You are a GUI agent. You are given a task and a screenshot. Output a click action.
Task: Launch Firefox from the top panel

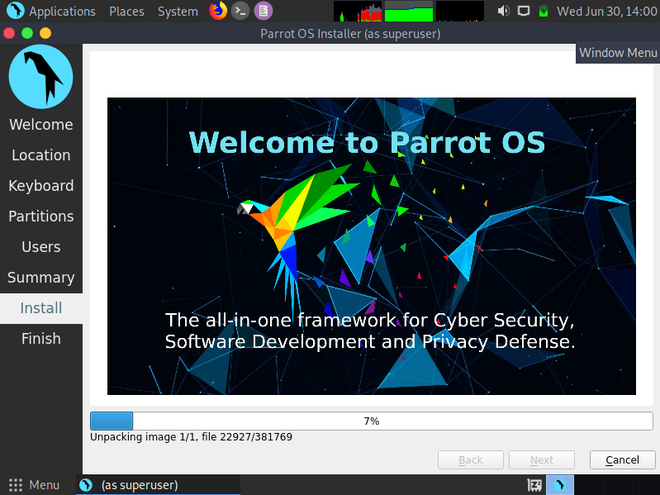[x=218, y=11]
